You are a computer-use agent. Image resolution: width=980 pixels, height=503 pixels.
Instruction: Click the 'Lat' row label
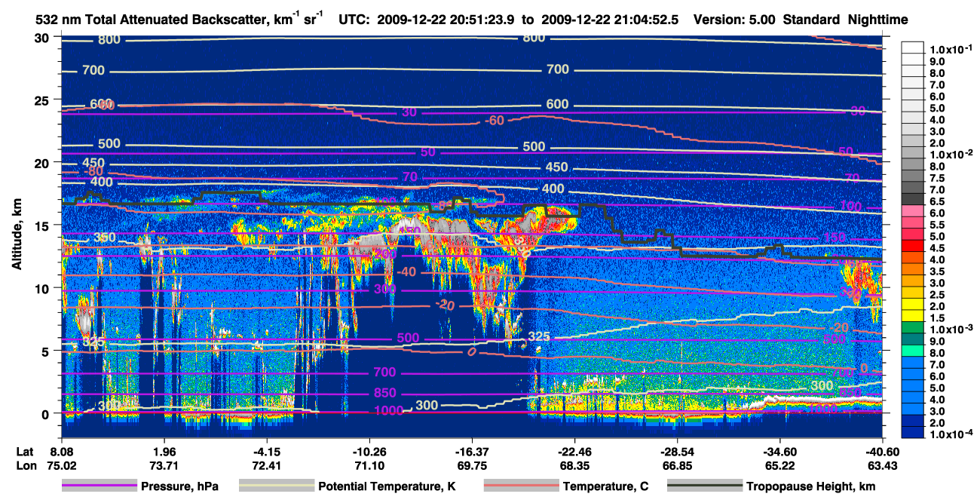pos(24,451)
